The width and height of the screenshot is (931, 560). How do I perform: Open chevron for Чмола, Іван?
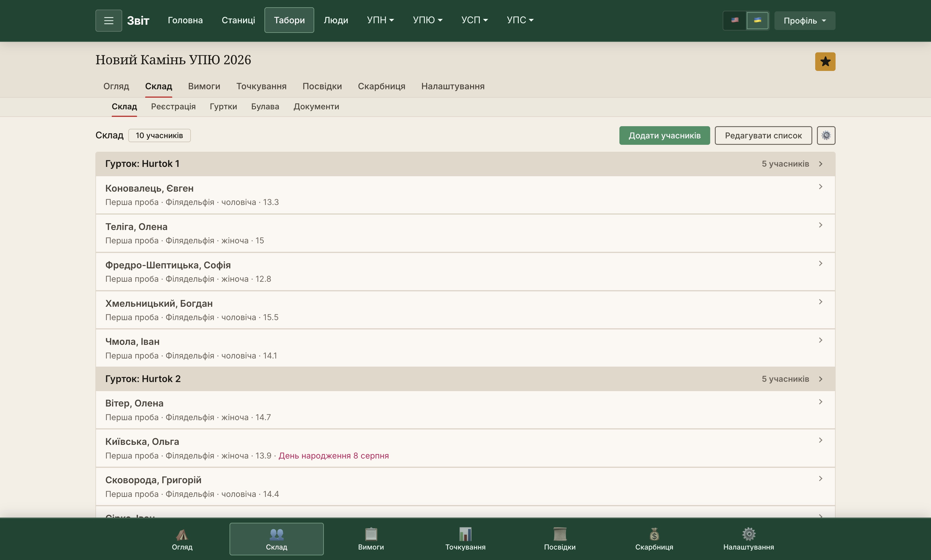(x=820, y=340)
